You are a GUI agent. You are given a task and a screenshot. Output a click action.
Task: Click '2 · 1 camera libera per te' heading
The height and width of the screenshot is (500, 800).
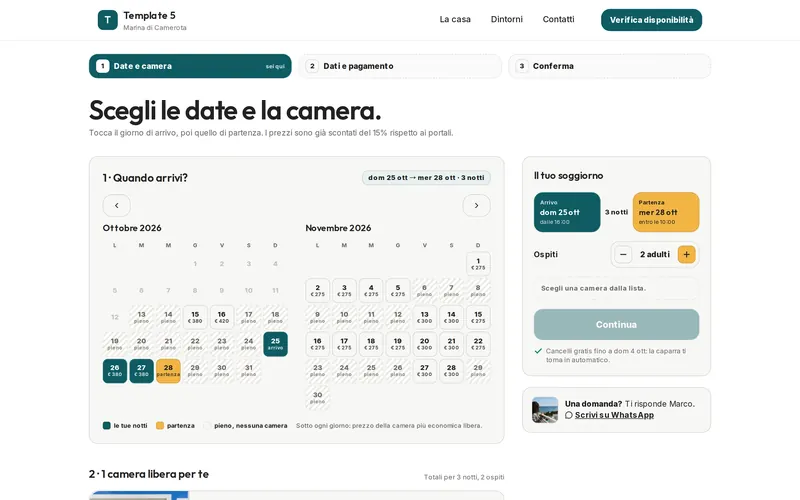point(149,474)
